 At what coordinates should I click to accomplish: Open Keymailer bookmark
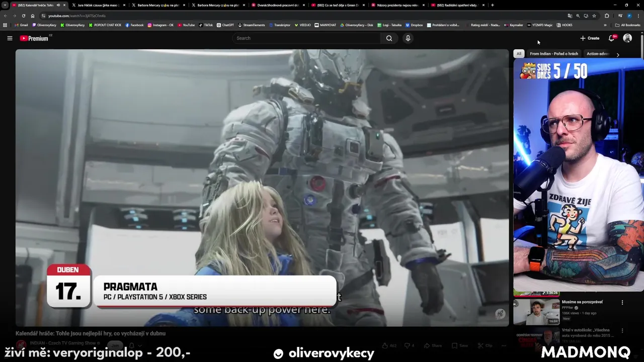point(514,25)
